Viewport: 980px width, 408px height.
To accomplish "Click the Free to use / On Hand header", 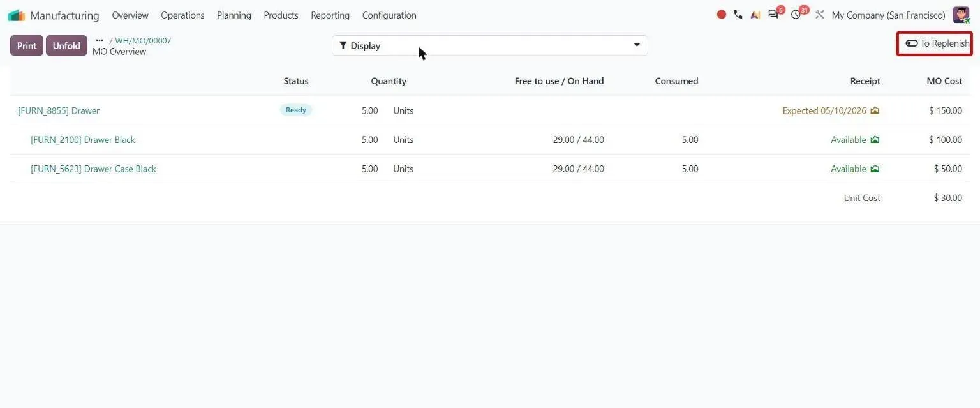I will 559,81.
